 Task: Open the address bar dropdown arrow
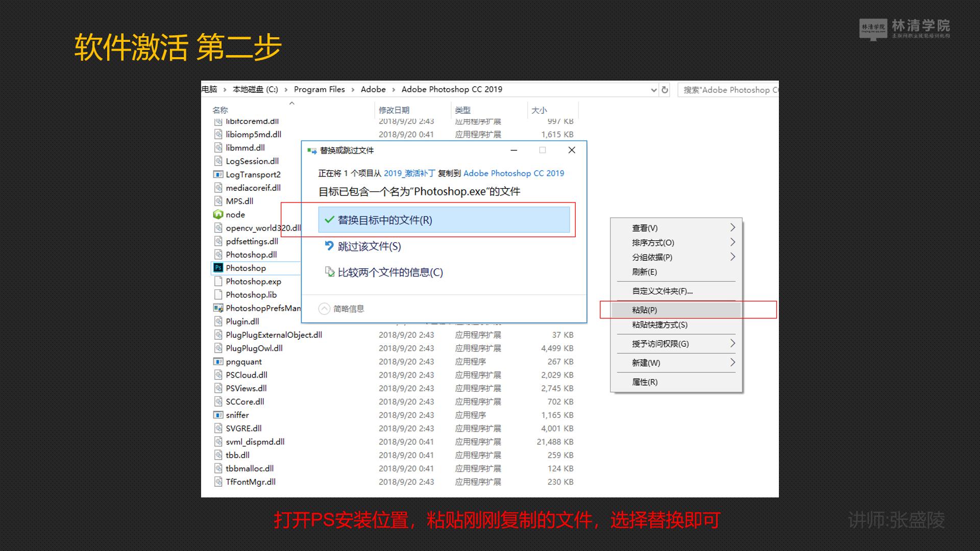pos(654,89)
